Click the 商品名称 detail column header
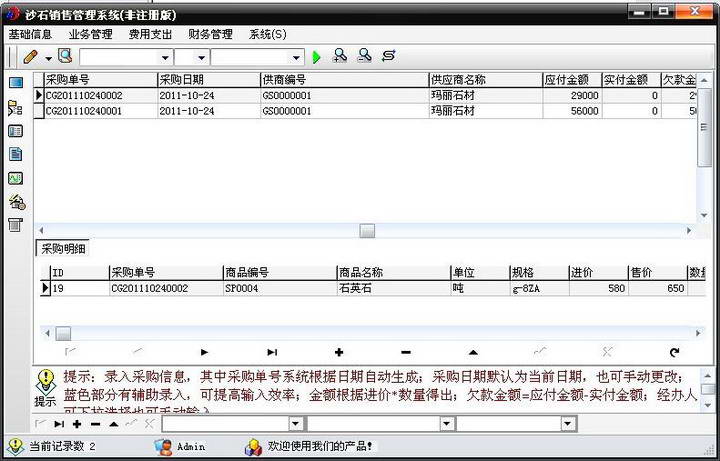The height and width of the screenshot is (461, 720). 394,273
